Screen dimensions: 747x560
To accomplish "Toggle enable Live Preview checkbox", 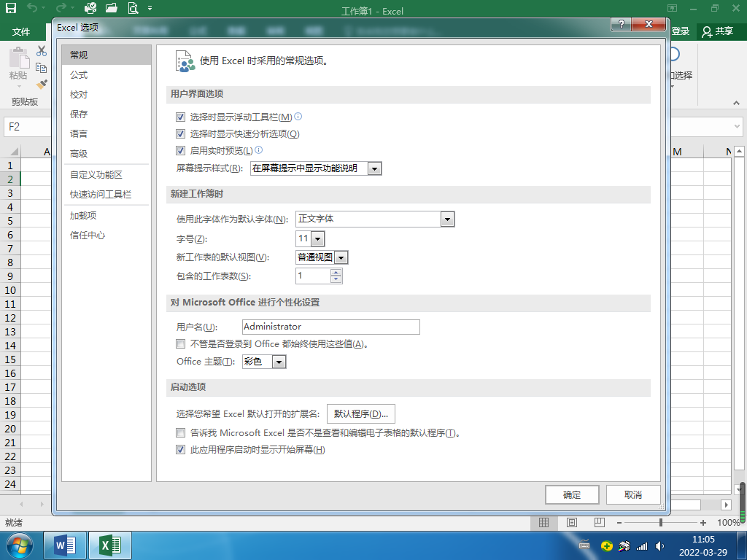I will click(x=181, y=150).
